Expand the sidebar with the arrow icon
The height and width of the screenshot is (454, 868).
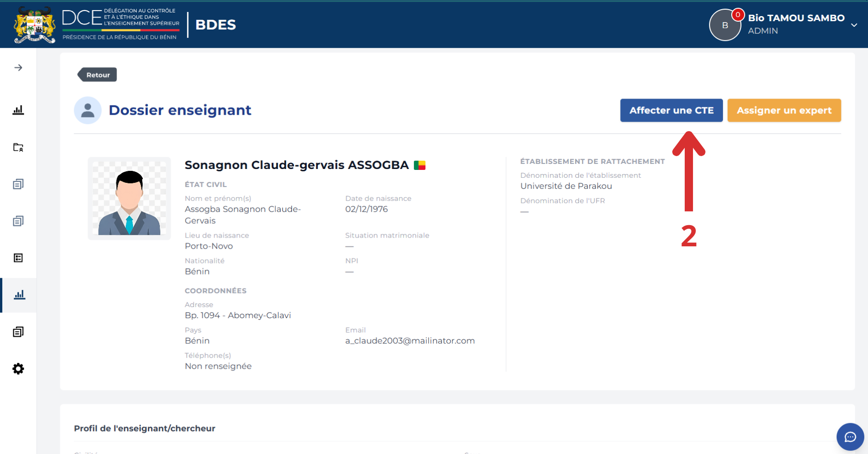click(x=18, y=68)
